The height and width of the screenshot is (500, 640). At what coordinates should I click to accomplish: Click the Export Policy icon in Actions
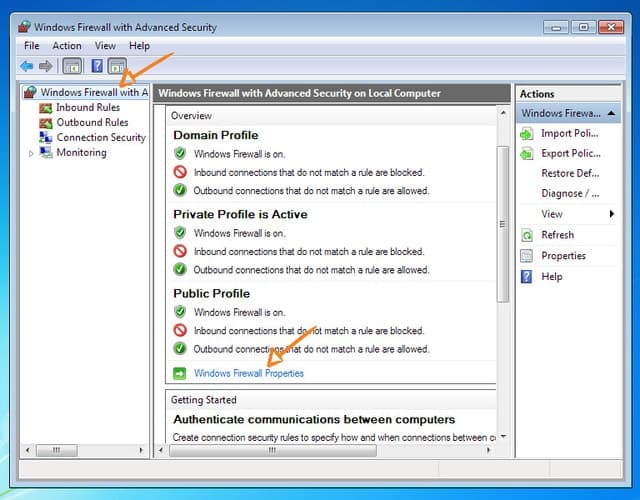click(x=527, y=153)
